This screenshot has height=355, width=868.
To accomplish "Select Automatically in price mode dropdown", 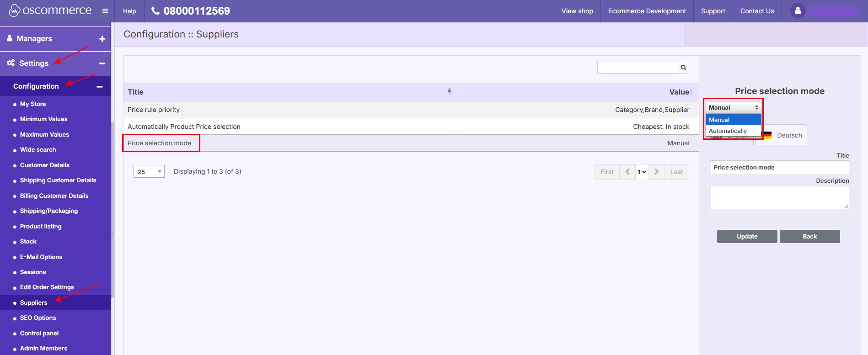I will coord(728,131).
